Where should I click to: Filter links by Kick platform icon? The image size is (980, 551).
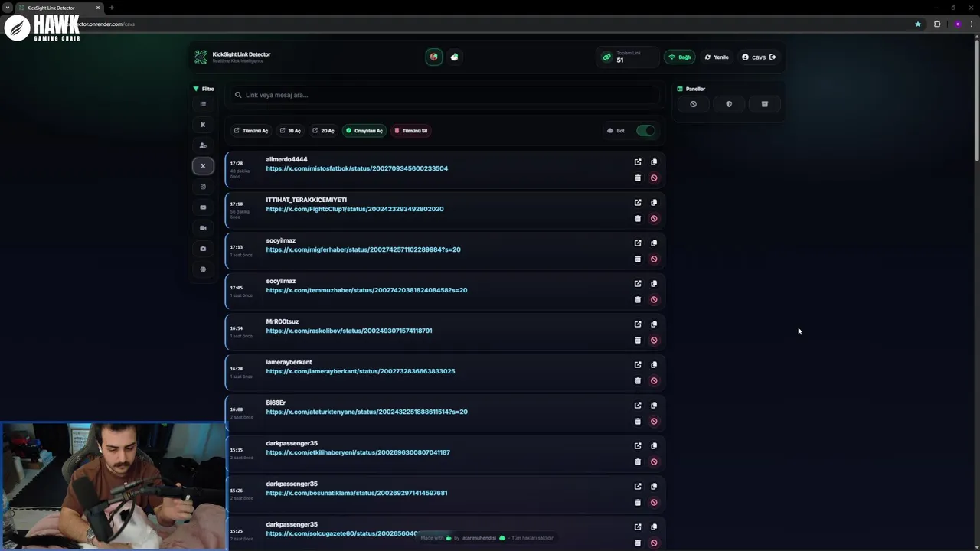tap(203, 125)
